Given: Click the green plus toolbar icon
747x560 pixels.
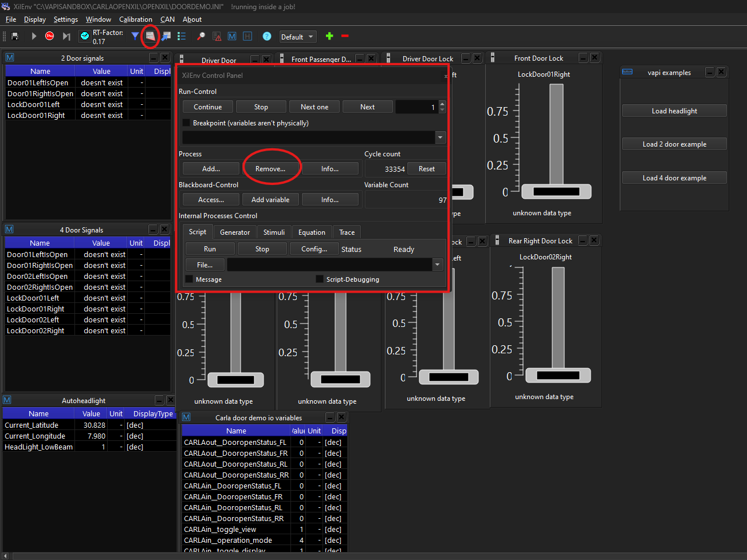Looking at the screenshot, I should [329, 36].
